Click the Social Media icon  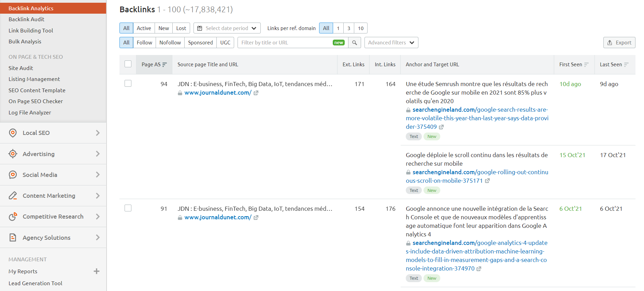(13, 175)
